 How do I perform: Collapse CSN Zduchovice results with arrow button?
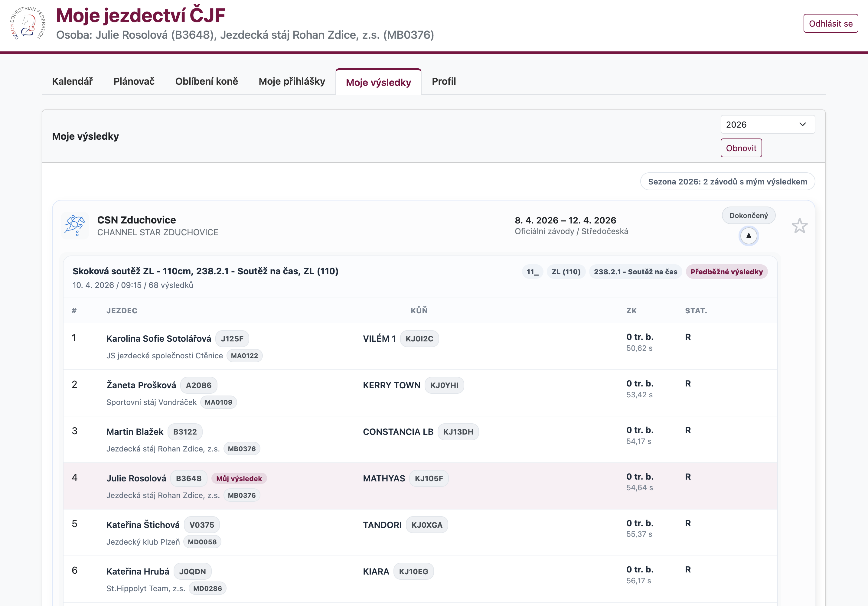[748, 236]
